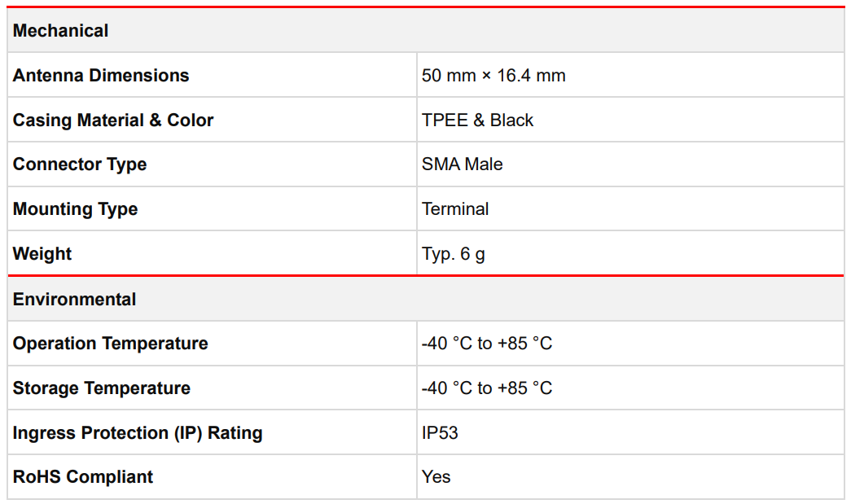851x504 pixels.
Task: Click the TPEE & Black value
Action: [x=477, y=121]
